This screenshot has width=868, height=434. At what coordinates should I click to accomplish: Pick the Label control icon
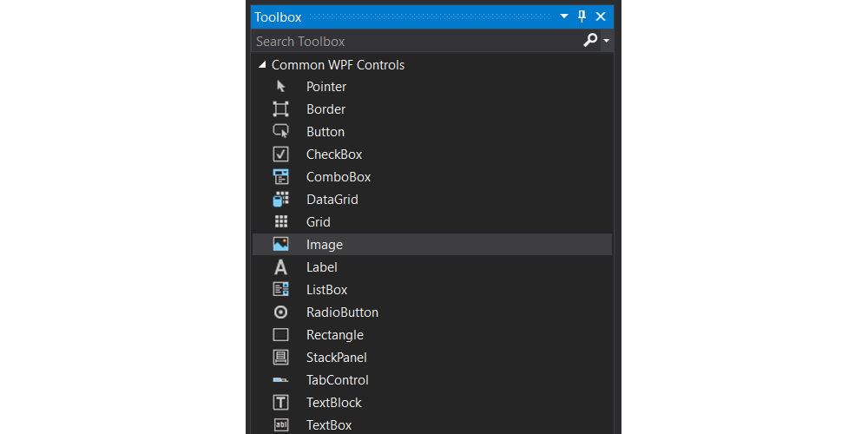(x=281, y=266)
